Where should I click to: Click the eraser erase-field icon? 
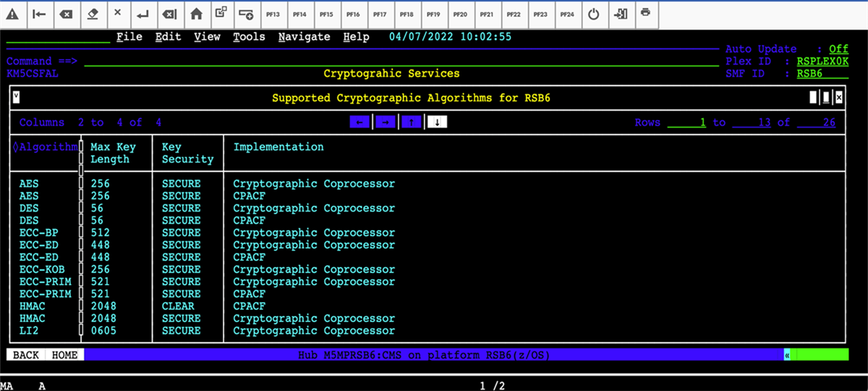[x=93, y=14]
